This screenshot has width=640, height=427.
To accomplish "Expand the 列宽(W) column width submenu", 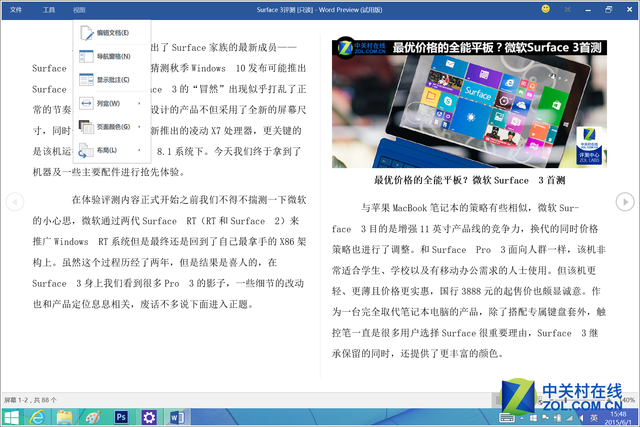I will coord(112,103).
